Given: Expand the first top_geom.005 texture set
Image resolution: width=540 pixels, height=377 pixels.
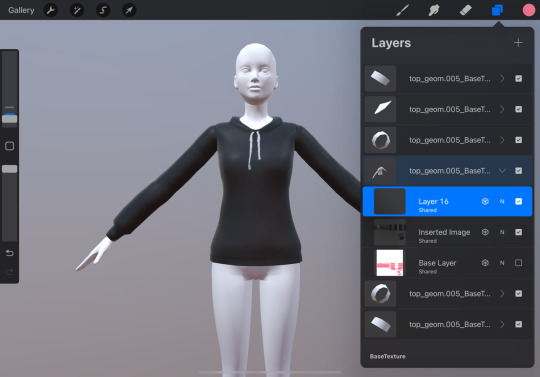Looking at the screenshot, I should 502,78.
